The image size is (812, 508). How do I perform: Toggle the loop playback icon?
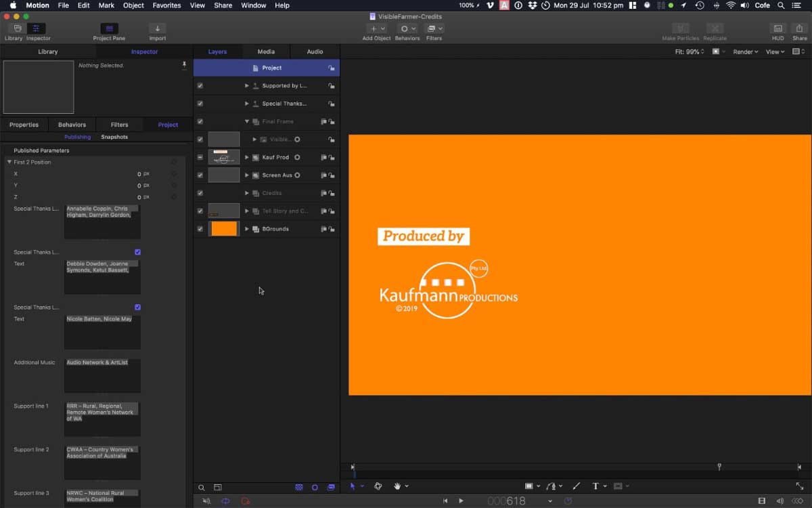point(226,501)
